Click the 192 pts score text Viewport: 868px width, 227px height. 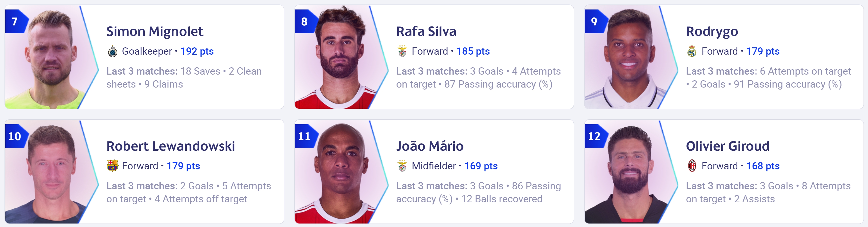197,51
